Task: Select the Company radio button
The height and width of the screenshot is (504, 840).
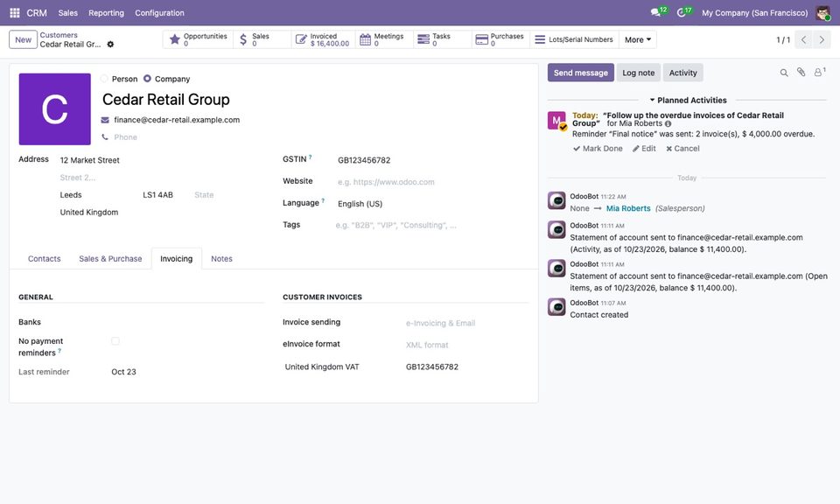Action: pos(147,79)
